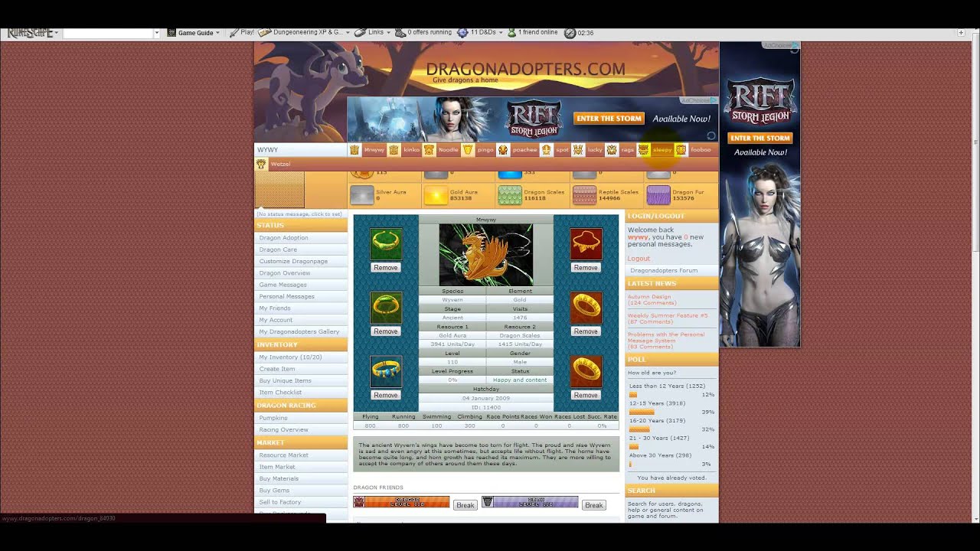Click the Silver Aura resource icon
This screenshot has height=551, width=980.
[x=362, y=195]
